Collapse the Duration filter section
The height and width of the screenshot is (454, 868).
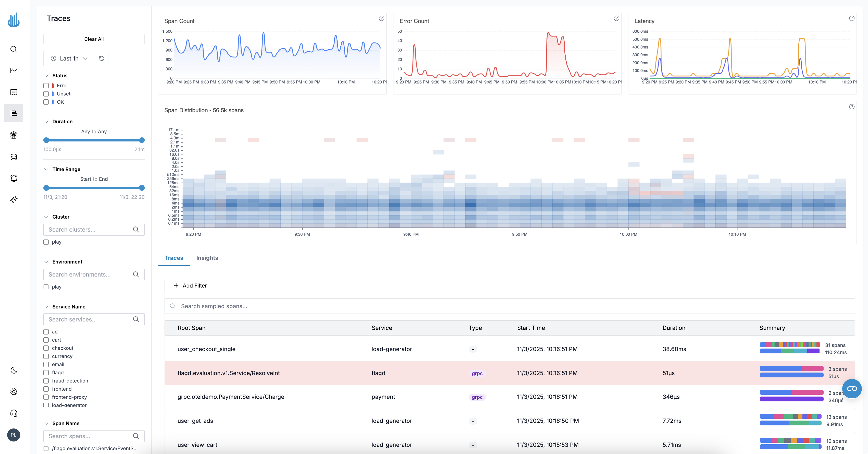coord(46,122)
